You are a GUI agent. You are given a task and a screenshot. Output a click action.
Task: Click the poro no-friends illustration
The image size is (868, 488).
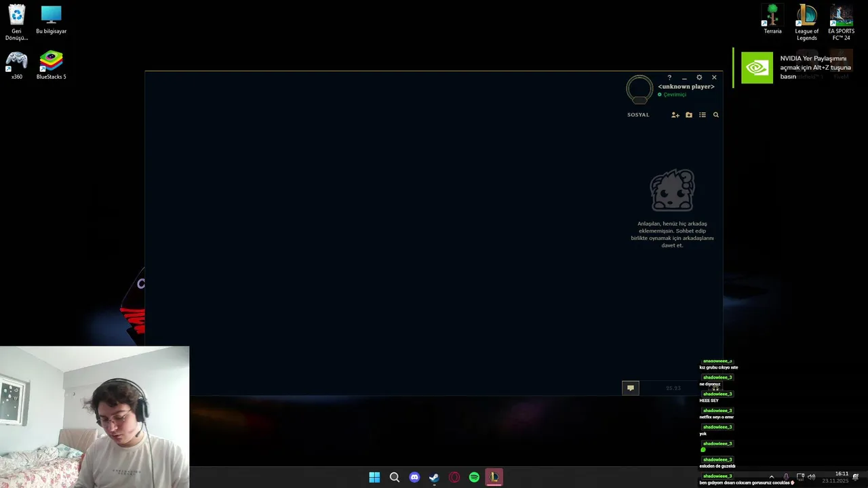(673, 190)
